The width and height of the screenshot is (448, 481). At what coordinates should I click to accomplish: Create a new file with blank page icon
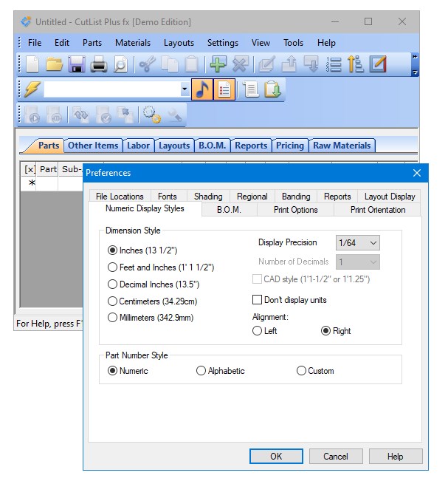pyautogui.click(x=32, y=64)
